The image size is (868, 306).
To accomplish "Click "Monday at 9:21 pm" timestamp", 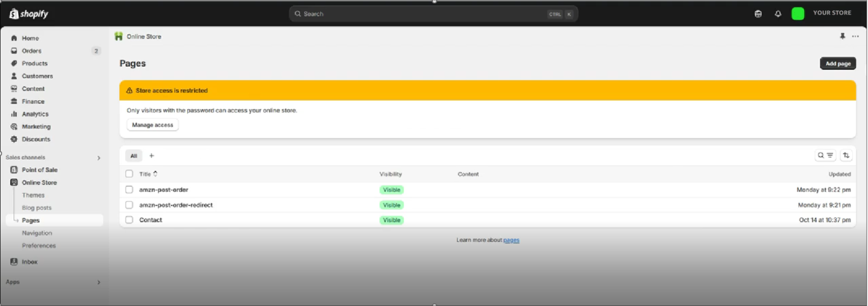I will coord(825,205).
